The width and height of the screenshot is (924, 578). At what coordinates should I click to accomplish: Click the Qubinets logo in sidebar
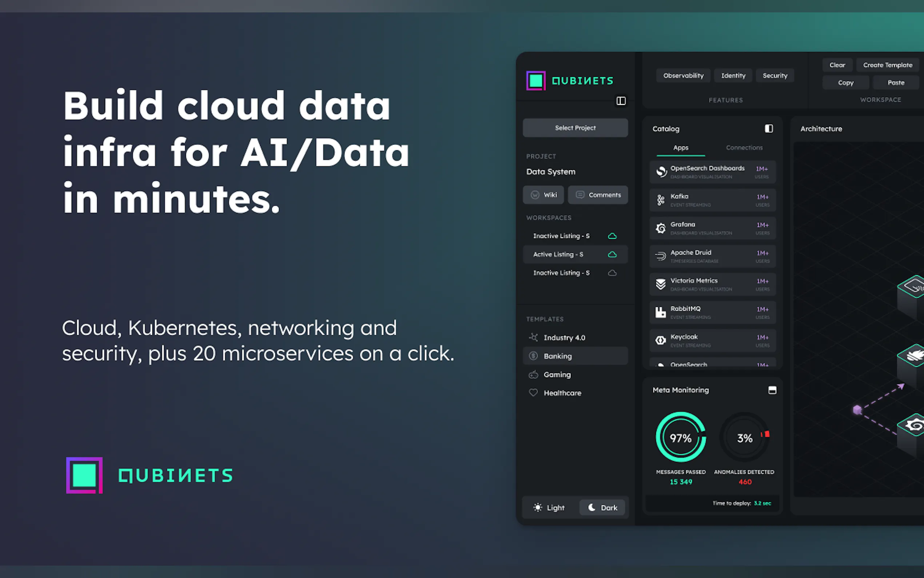[x=535, y=81]
